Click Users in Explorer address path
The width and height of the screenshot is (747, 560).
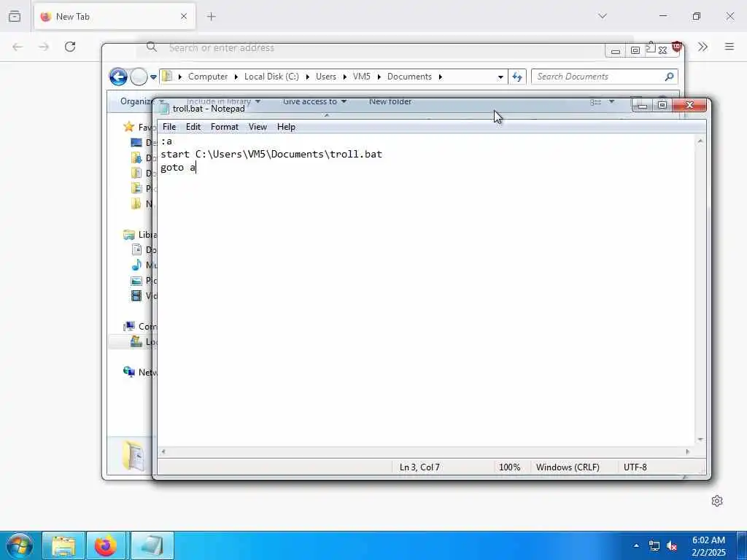click(326, 77)
